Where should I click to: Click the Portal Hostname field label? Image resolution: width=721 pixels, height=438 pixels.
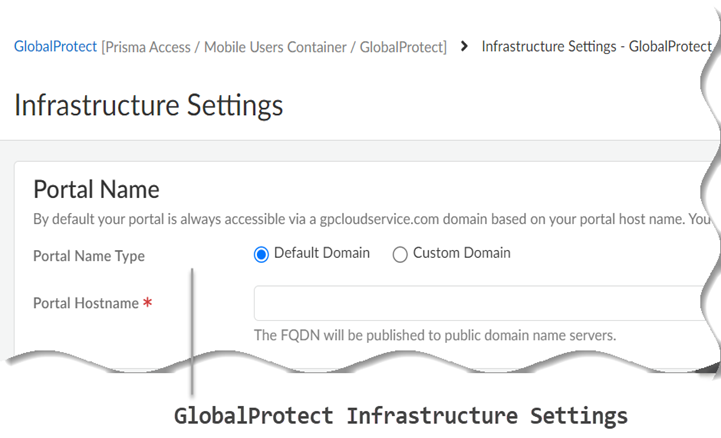(x=86, y=303)
